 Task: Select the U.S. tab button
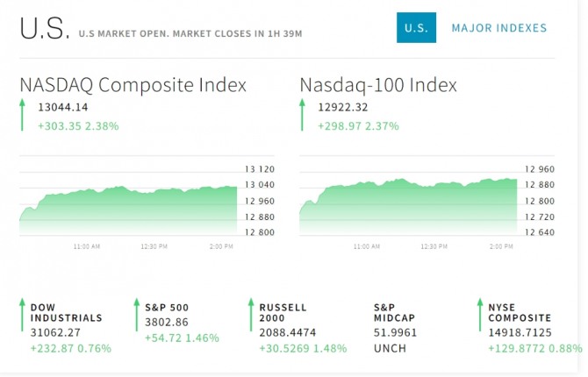pos(414,29)
